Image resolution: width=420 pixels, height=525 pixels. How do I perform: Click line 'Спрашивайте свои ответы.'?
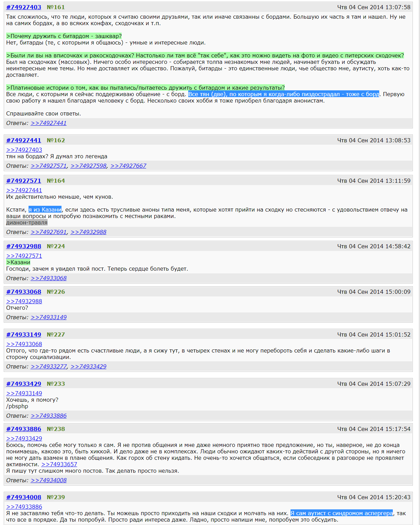point(43,113)
